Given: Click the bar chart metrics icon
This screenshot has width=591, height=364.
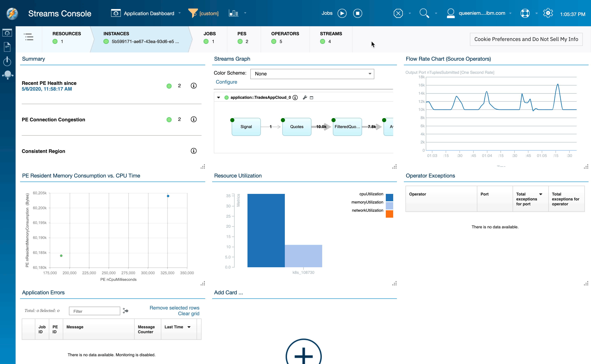Looking at the screenshot, I should tap(234, 13).
